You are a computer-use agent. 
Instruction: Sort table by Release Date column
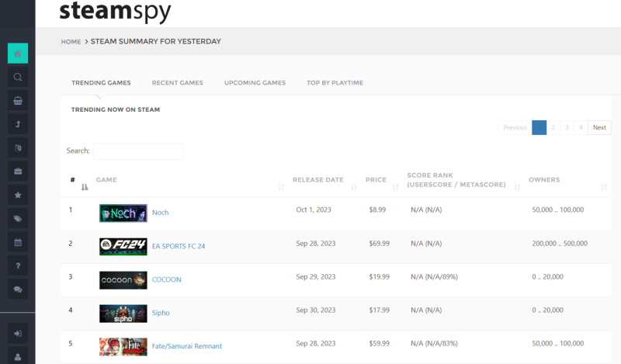click(317, 180)
